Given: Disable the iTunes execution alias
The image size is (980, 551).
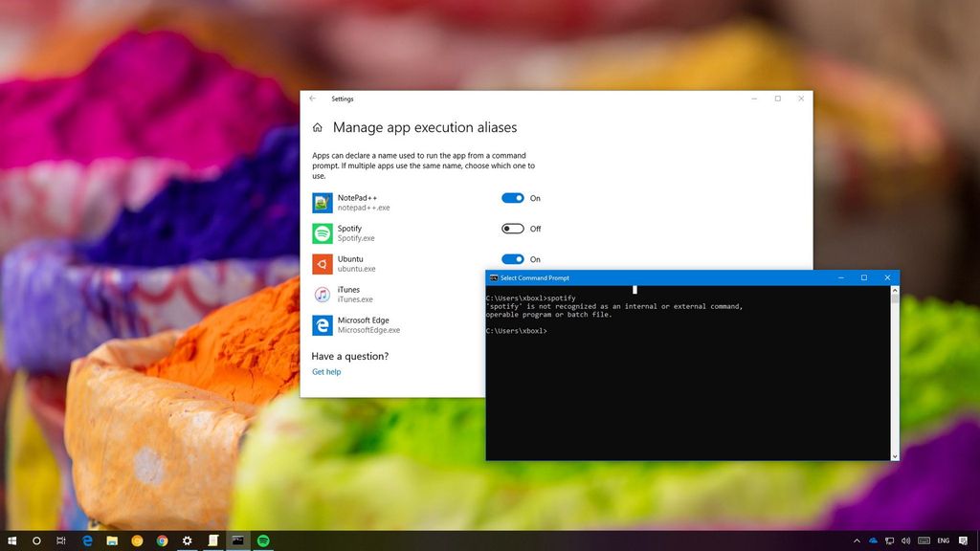Looking at the screenshot, I should point(513,290).
